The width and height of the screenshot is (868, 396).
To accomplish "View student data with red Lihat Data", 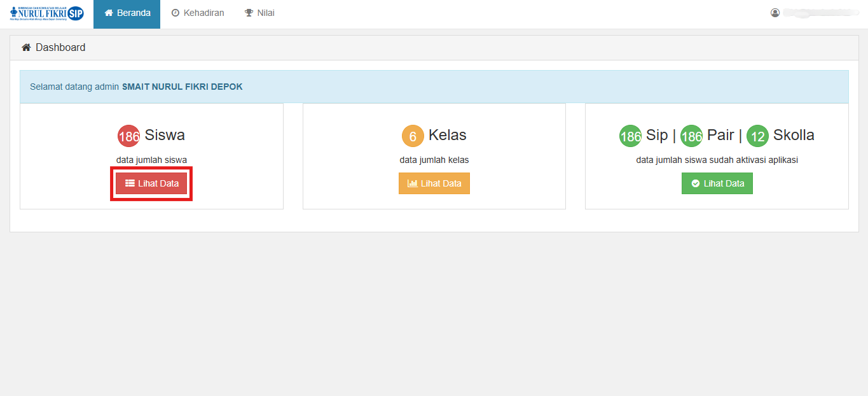I will (151, 183).
